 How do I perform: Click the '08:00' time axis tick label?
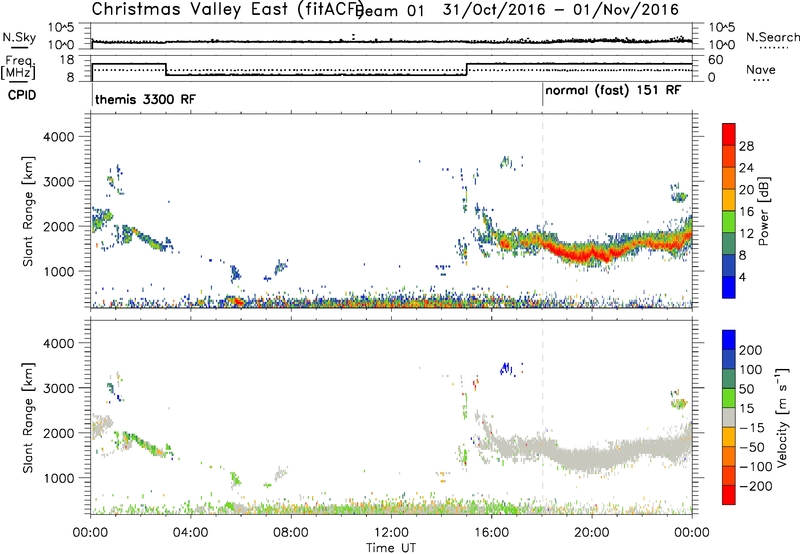click(291, 533)
